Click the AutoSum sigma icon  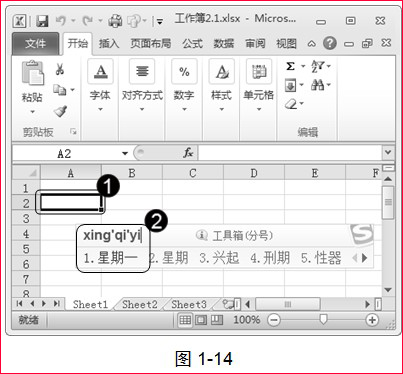[x=291, y=66]
